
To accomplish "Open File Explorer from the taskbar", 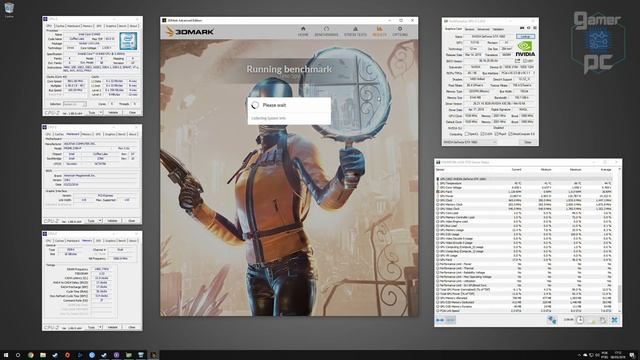I will pos(43,355).
